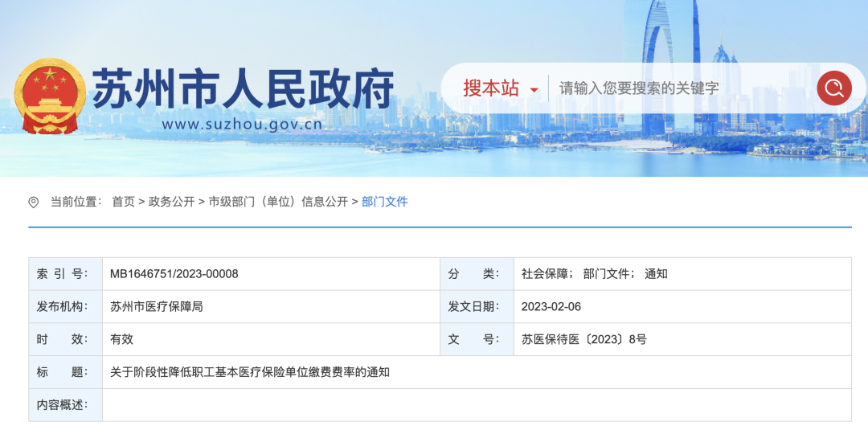
Task: Click the www.suzhou.gov.cn address text
Action: pos(241,125)
